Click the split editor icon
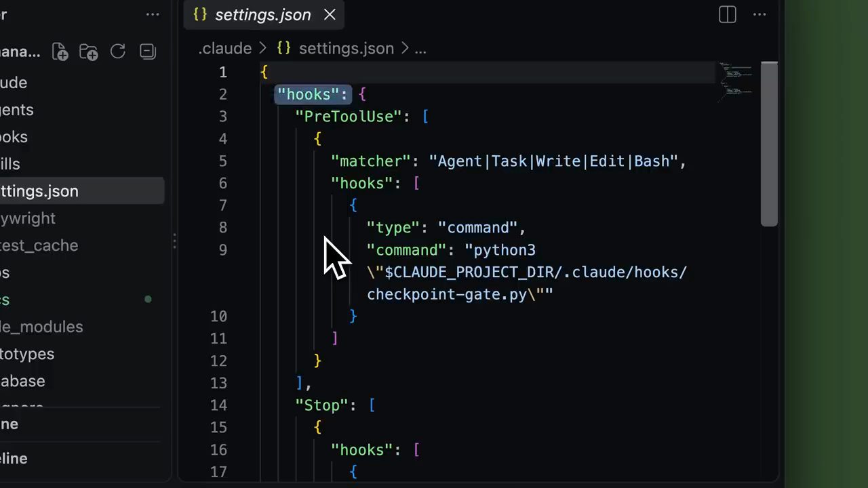Screen dimensions: 868x488 pos(728,14)
